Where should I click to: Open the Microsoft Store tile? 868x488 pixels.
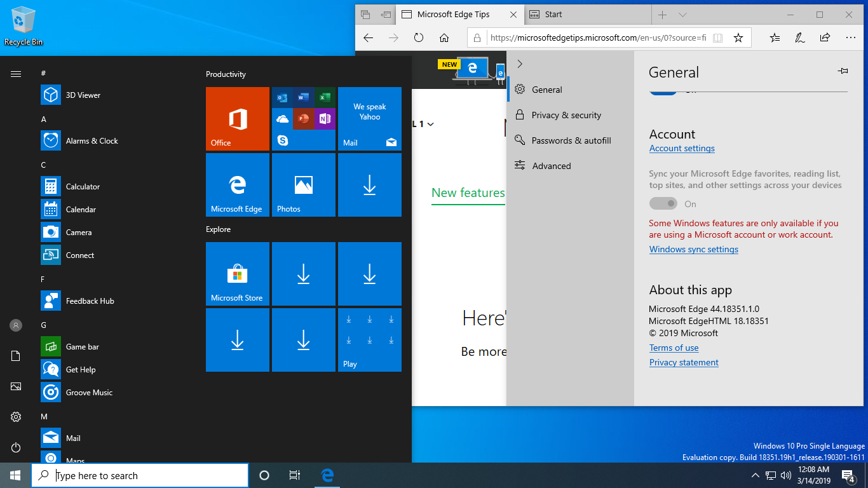click(238, 274)
